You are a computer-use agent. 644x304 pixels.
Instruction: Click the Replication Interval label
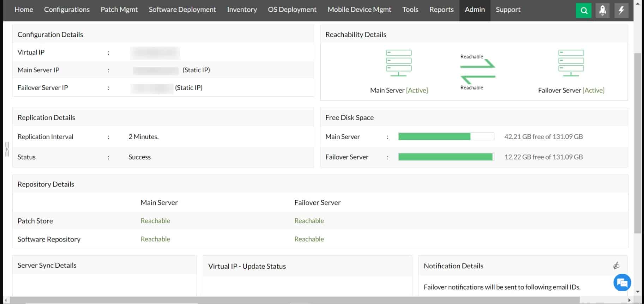46,137
